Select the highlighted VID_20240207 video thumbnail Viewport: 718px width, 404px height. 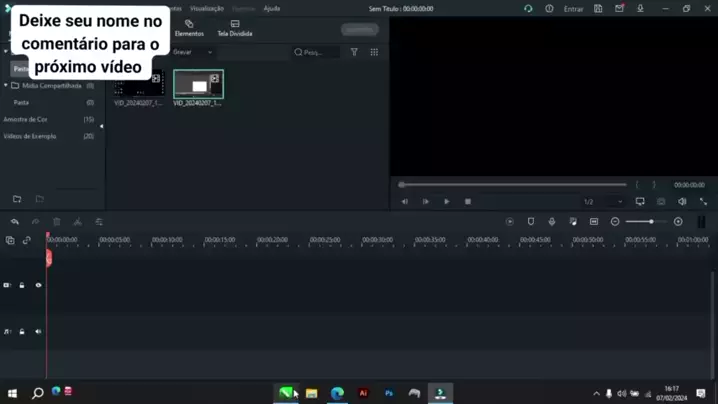click(x=198, y=84)
